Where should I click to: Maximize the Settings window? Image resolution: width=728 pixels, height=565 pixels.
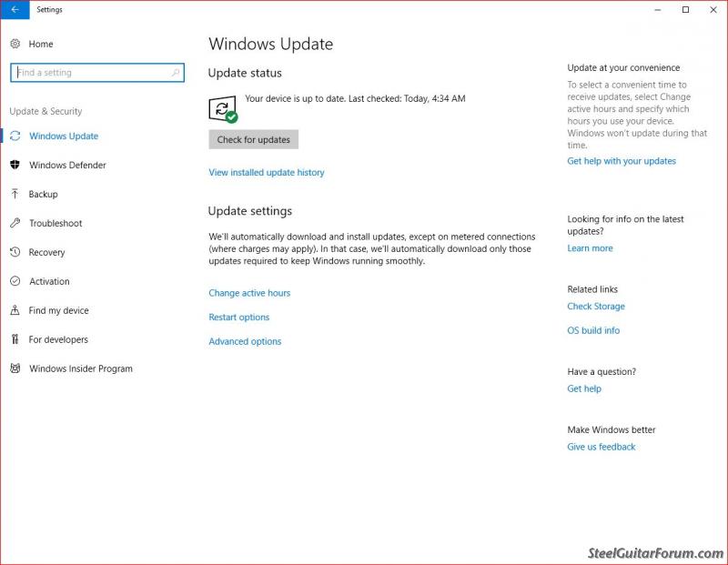coord(685,10)
